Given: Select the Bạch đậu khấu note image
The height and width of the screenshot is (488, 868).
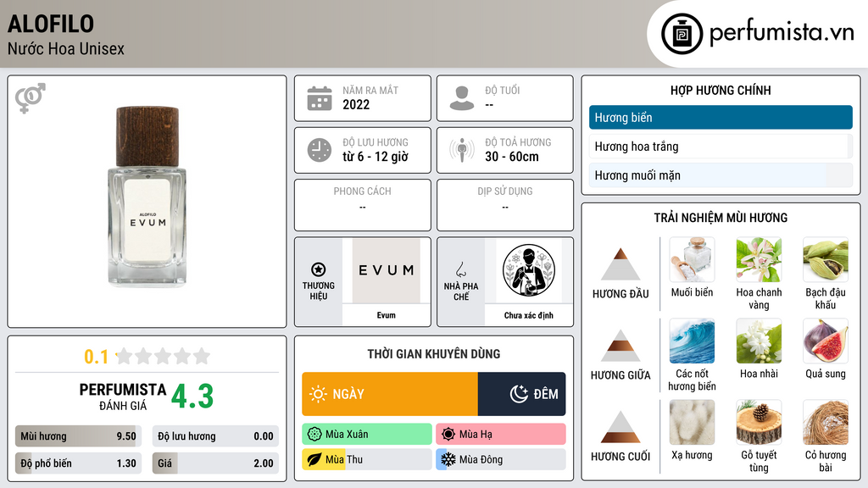Looking at the screenshot, I should pyautogui.click(x=826, y=259).
